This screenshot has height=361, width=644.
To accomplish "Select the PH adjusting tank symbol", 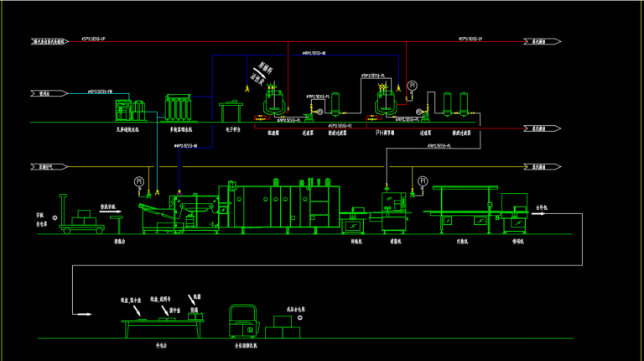I will click(386, 102).
